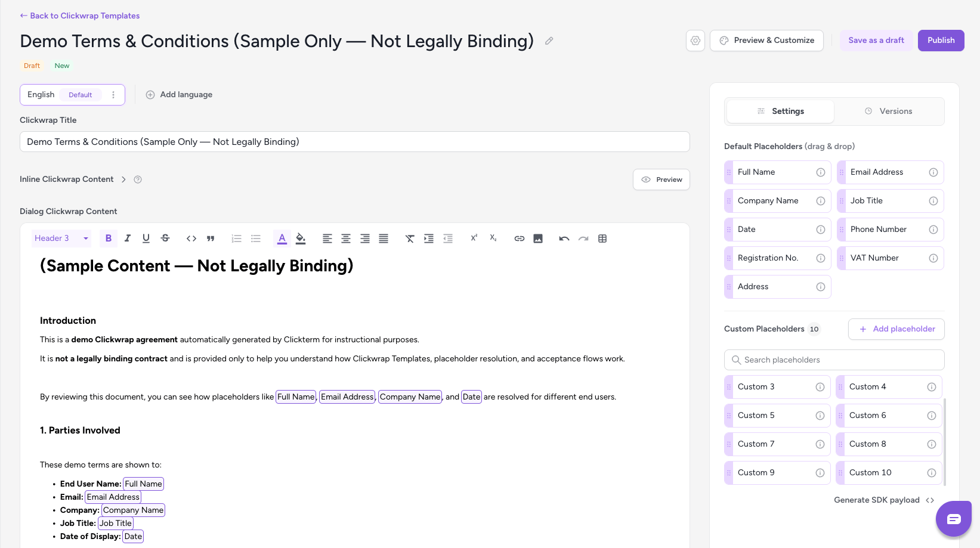The image size is (980, 548).
Task: Insert a blockquote
Action: point(211,239)
